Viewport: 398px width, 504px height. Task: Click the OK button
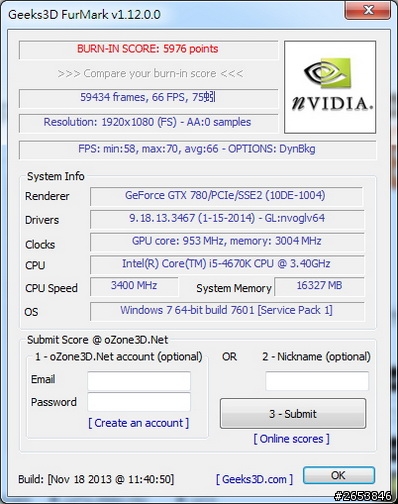[x=339, y=475]
